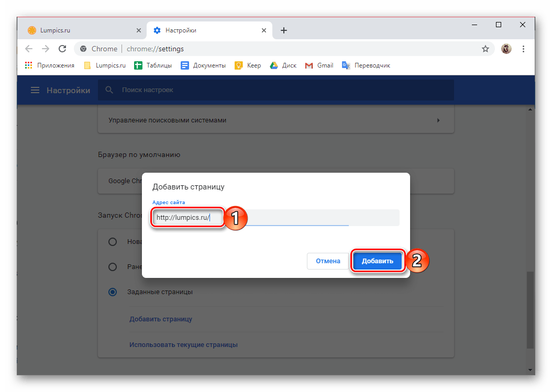Click the scrollbar up arrow

coord(530,110)
